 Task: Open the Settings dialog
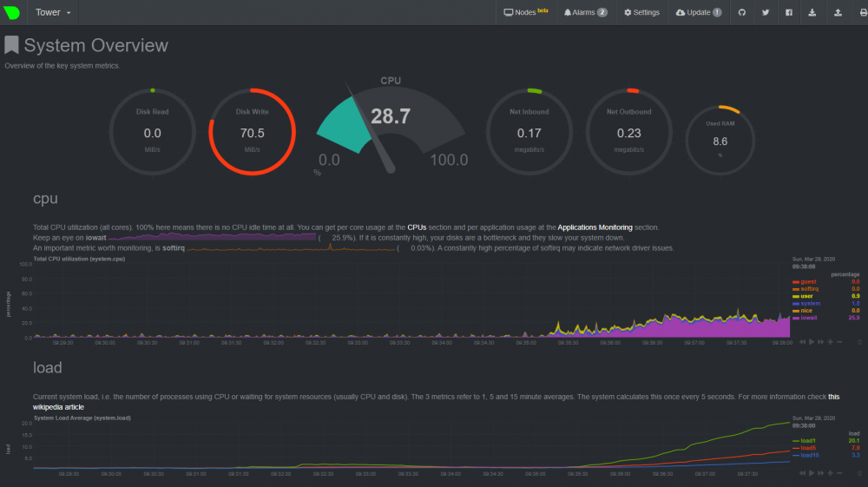click(642, 12)
